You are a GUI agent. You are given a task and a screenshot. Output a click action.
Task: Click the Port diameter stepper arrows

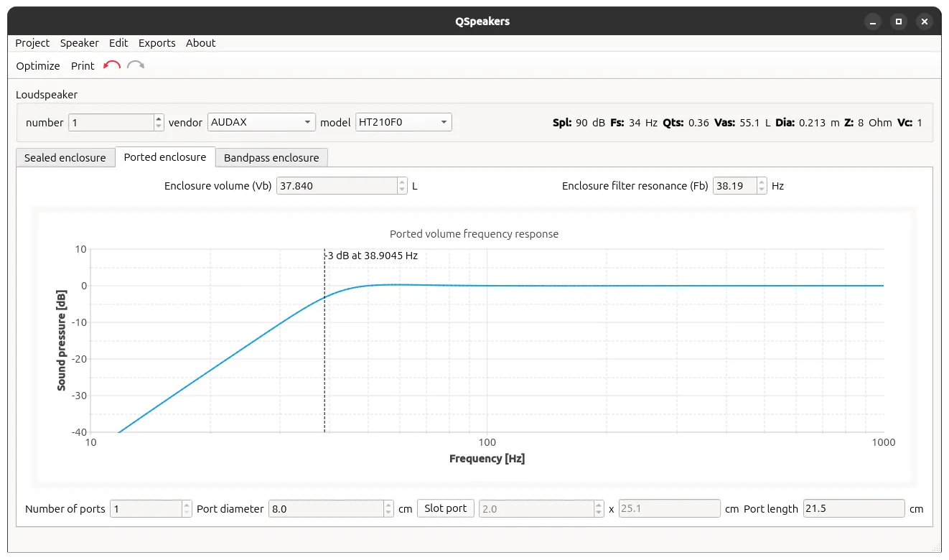pyautogui.click(x=389, y=509)
